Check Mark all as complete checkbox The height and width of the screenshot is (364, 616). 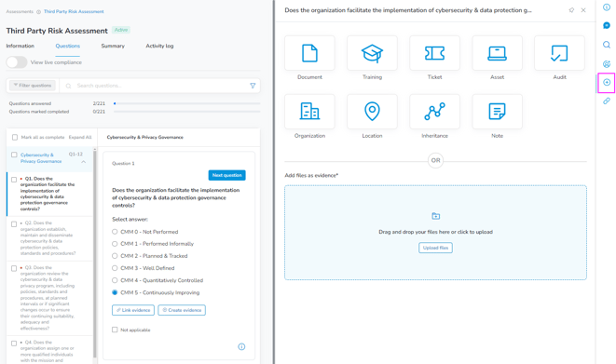[15, 137]
